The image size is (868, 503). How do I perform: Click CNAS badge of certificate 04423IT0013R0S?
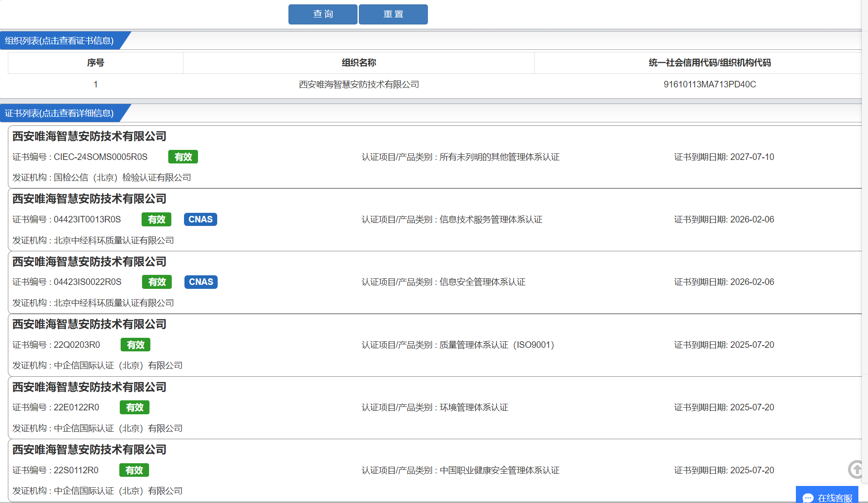coord(201,219)
